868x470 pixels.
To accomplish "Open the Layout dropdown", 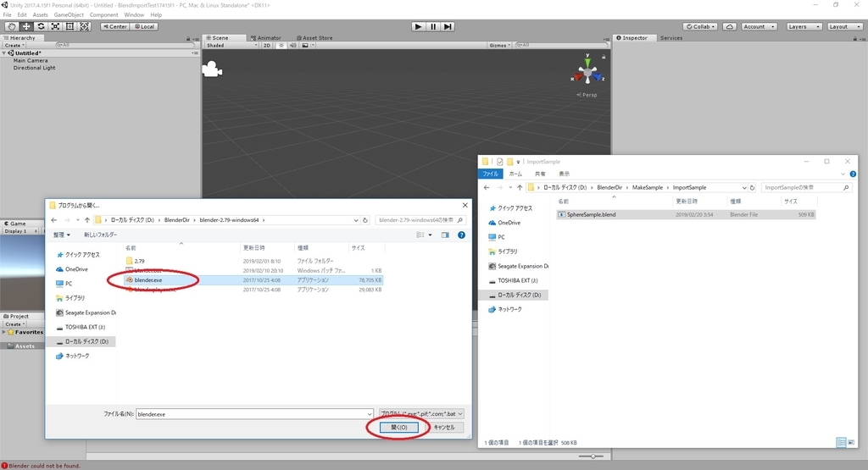I will [845, 26].
